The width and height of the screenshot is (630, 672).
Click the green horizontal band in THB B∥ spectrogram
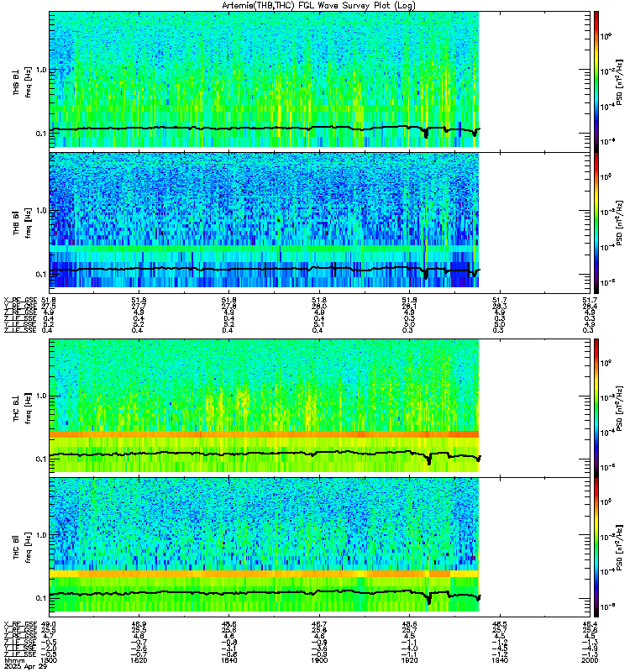click(264, 249)
